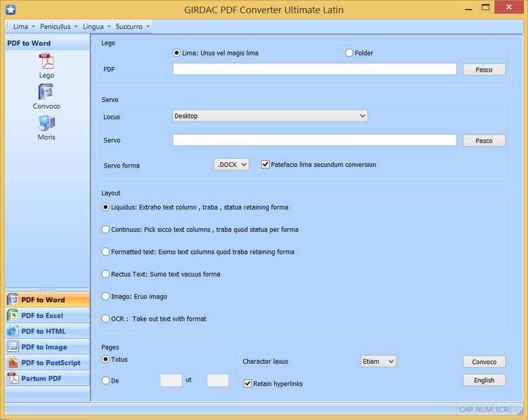528x420 pixels.
Task: Select the Imago: Eruo imago option
Action: [106, 296]
